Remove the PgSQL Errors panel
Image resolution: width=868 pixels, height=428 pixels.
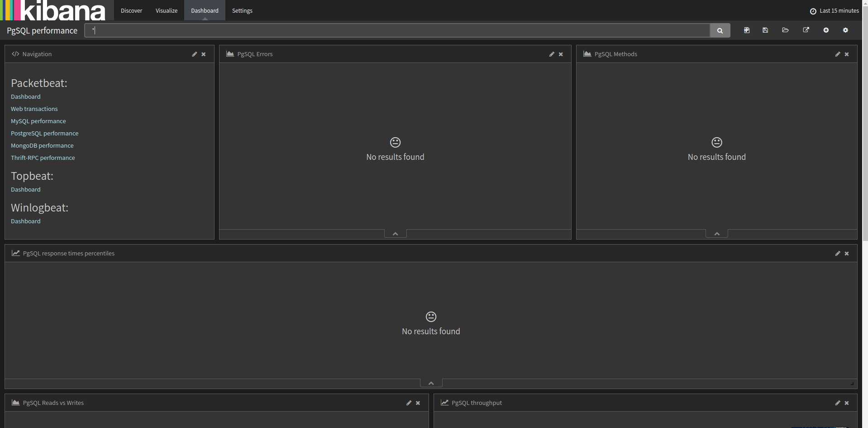(x=561, y=54)
